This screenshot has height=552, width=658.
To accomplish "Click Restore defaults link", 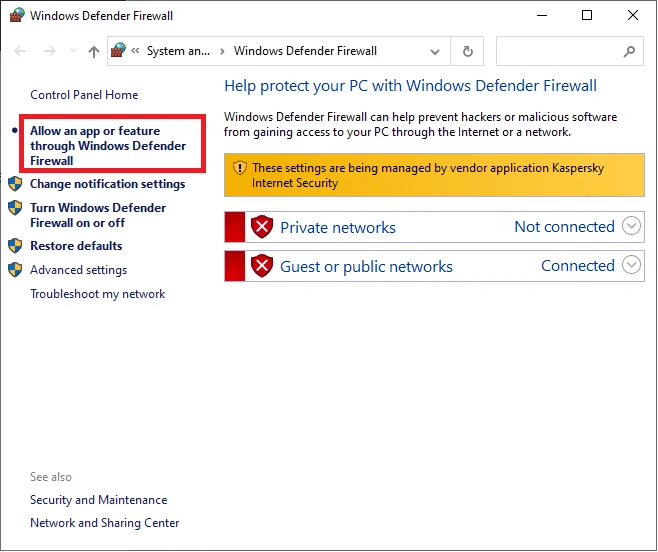I will point(76,246).
